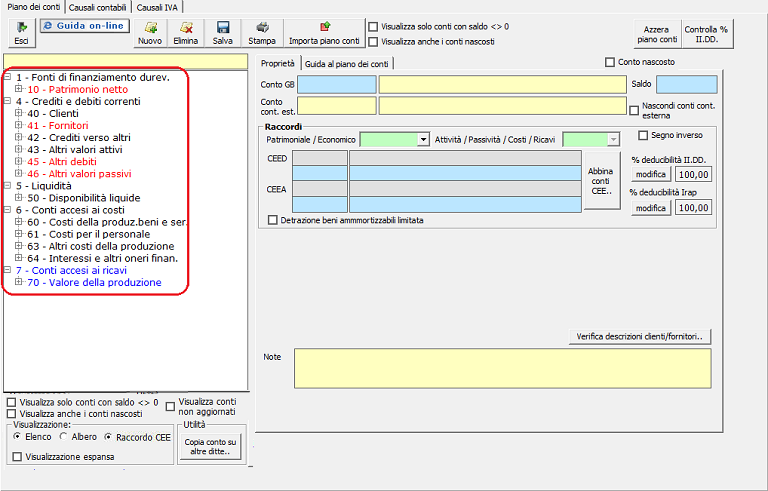Select the Albero view radio button

[x=65, y=437]
